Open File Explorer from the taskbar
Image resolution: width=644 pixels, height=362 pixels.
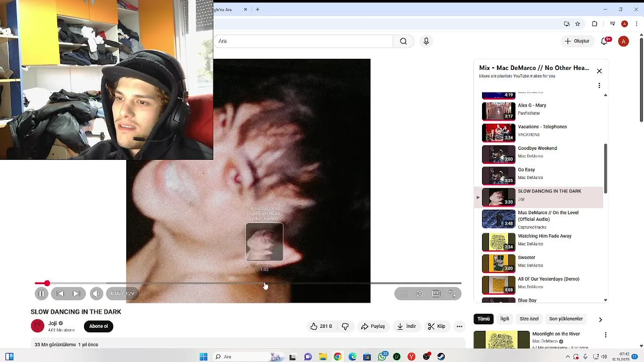pyautogui.click(x=323, y=356)
